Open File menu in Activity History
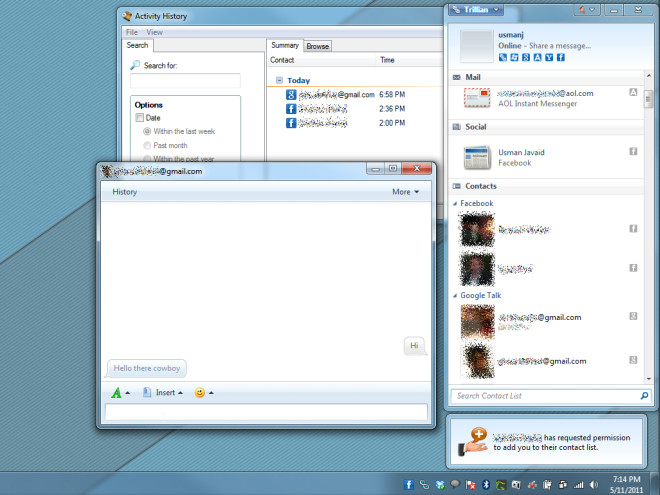The image size is (660, 495). point(132,32)
